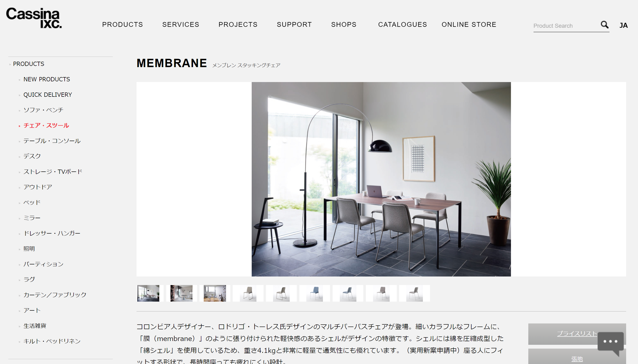The height and width of the screenshot is (364, 638).
Task: Expand the チェア・スツール category in sidebar
Action: 47,126
